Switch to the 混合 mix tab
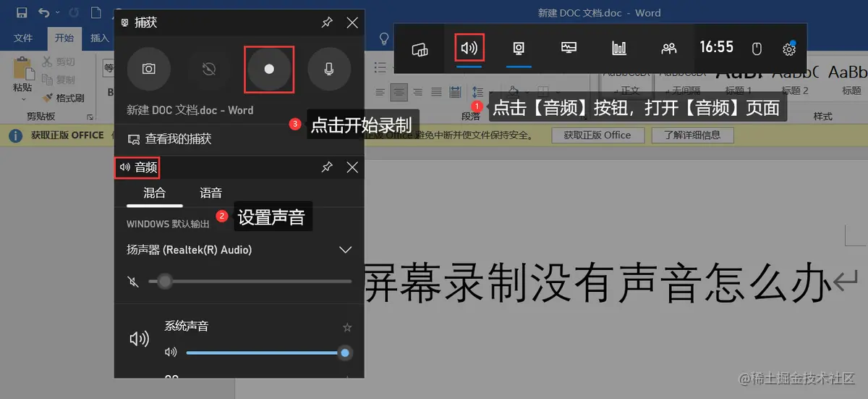The image size is (868, 399). click(x=154, y=193)
